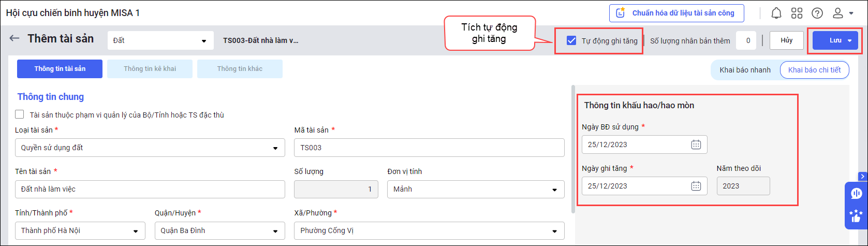Click the back arrow beside Thêm tài sản
The image size is (868, 246).
click(14, 38)
